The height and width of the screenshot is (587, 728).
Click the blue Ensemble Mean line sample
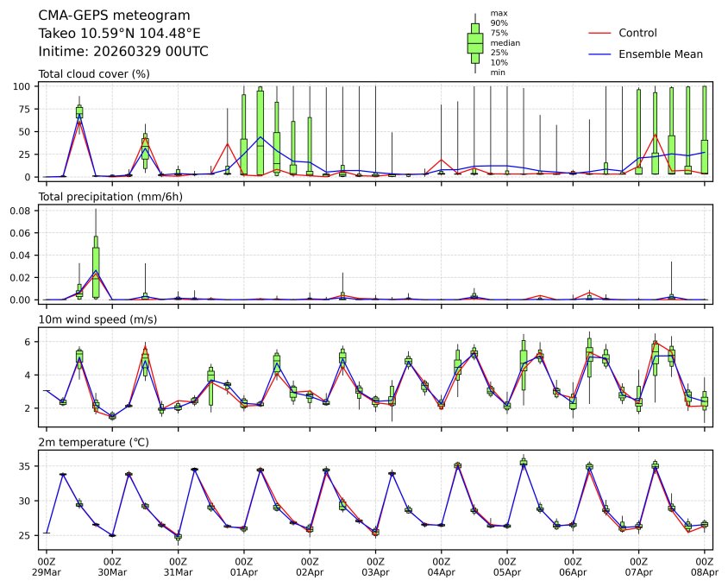pos(599,54)
